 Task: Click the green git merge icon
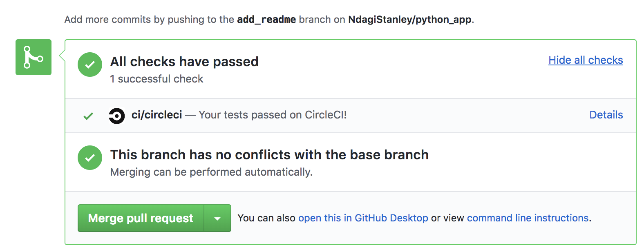coord(34,57)
